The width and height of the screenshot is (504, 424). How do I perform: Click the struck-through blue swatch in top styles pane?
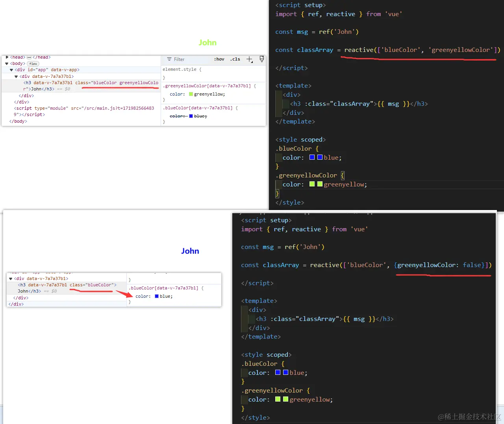pyautogui.click(x=191, y=116)
